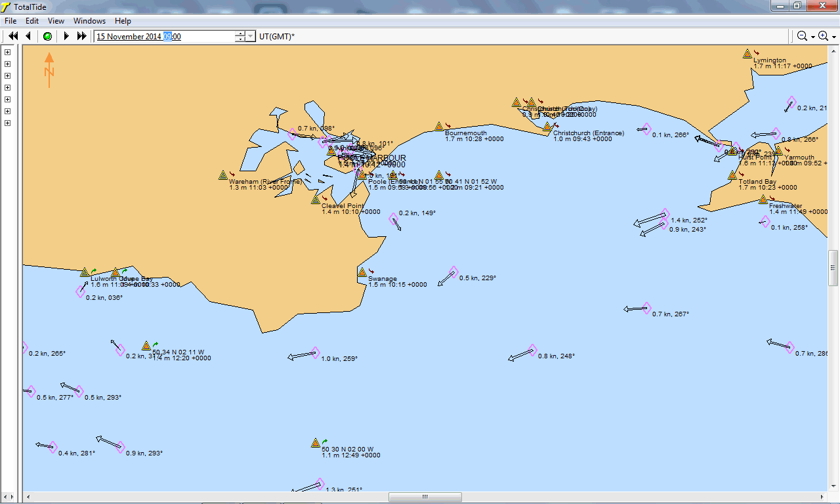The width and height of the screenshot is (840, 504).
Task: Open the date picker dropdown arrow
Action: (250, 37)
